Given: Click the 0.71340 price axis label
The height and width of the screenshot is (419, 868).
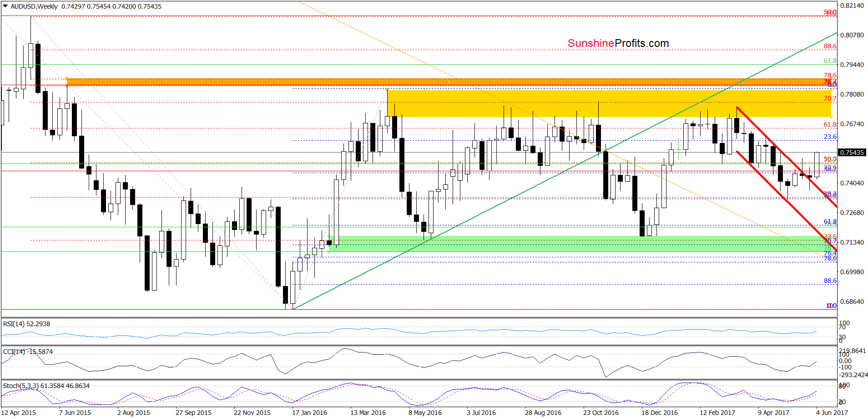Looking at the screenshot, I should click(x=852, y=242).
